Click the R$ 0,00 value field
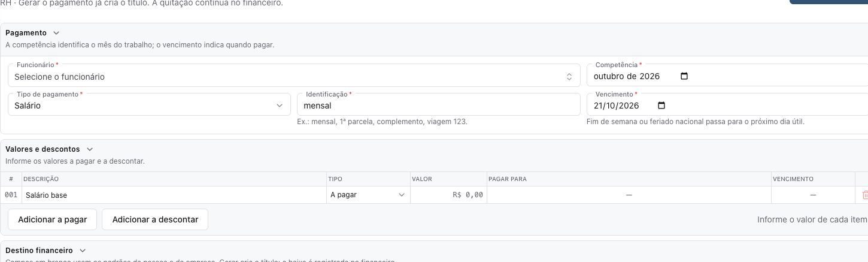Viewport: 868px width, 262px height. 448,195
